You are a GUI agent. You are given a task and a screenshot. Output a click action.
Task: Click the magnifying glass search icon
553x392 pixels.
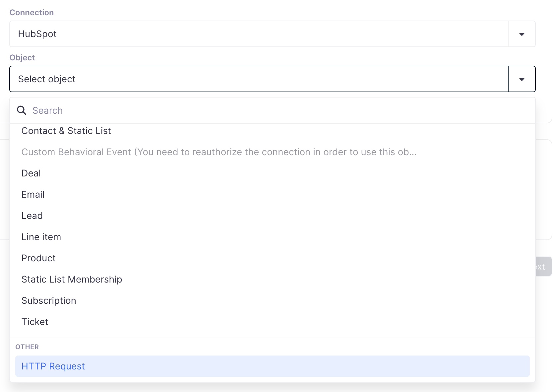(x=22, y=110)
